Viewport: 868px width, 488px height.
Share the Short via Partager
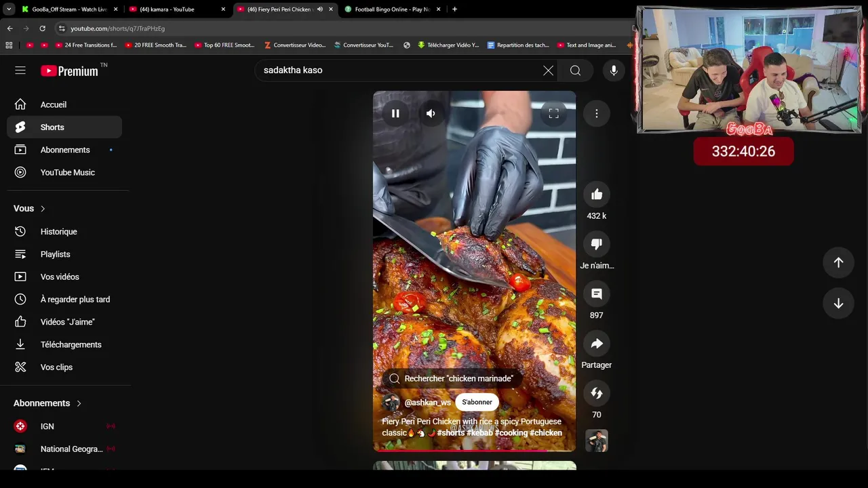pyautogui.click(x=597, y=344)
